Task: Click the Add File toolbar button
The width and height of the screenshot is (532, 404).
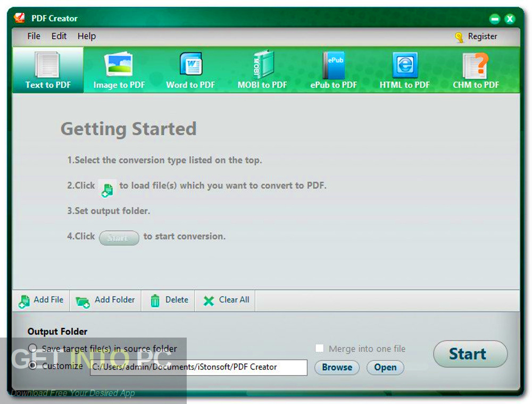Action: [x=41, y=300]
